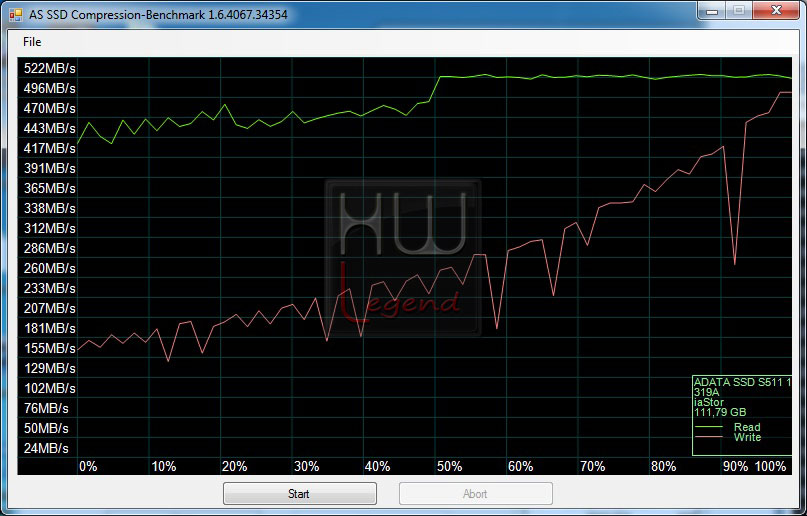Viewport: 807px width, 516px height.
Task: Click the 76MB/s axis label
Action: pyautogui.click(x=46, y=408)
